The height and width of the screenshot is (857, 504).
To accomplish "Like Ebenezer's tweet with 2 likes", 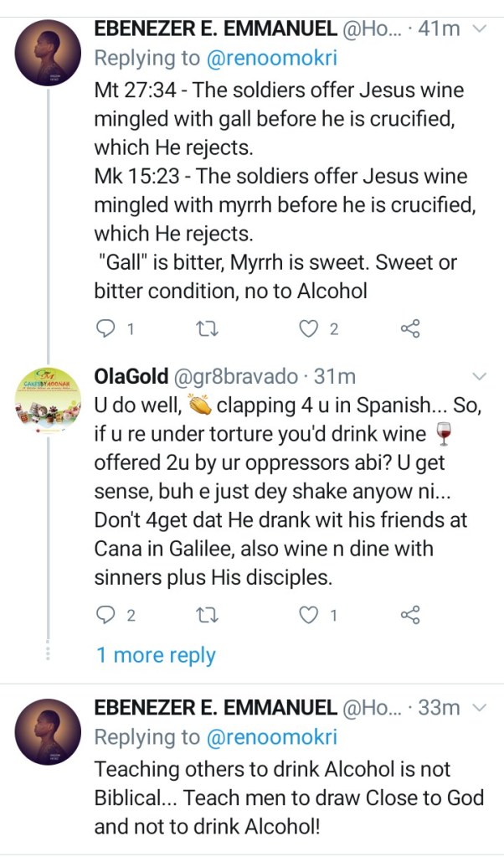I will [x=310, y=329].
